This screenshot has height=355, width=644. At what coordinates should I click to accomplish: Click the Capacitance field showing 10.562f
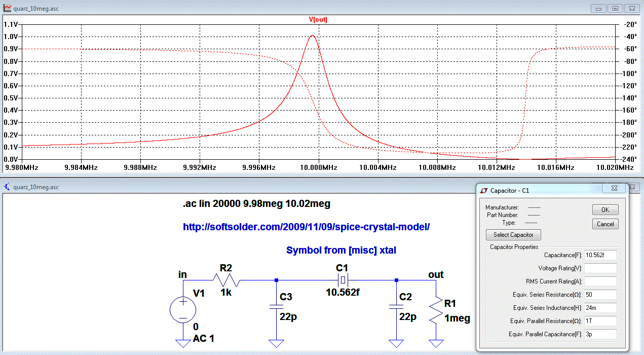600,255
